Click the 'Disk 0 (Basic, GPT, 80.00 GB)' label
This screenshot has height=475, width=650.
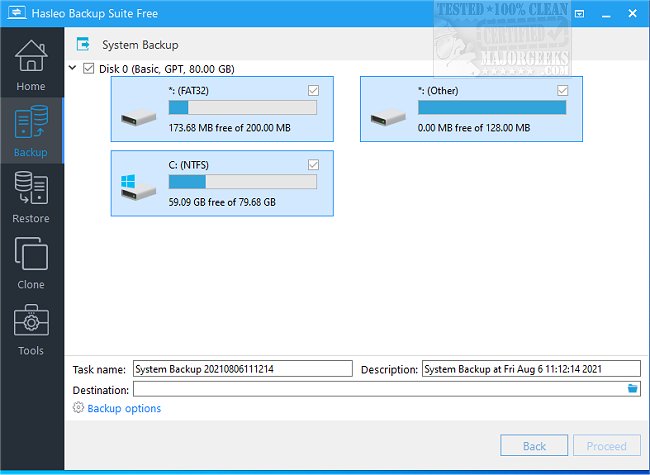pos(167,69)
